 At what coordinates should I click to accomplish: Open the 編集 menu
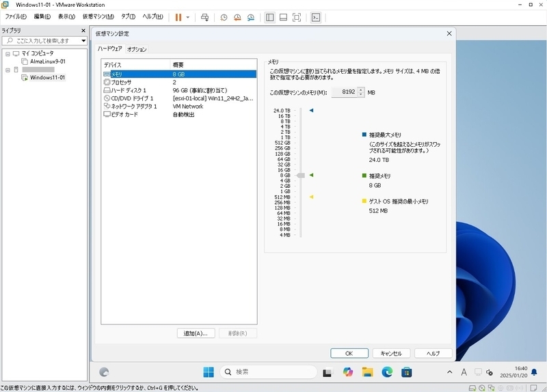(42, 16)
